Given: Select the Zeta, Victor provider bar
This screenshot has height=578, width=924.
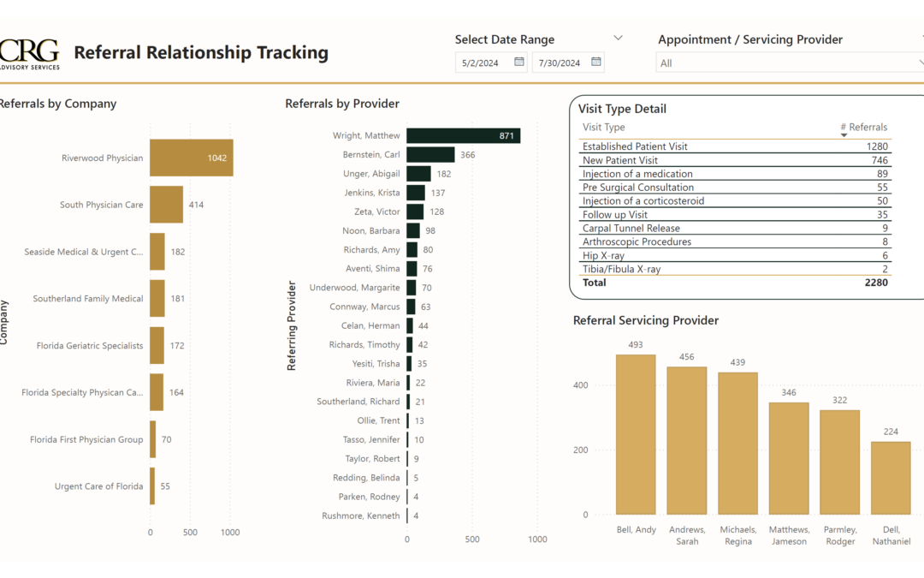Looking at the screenshot, I should (415, 212).
